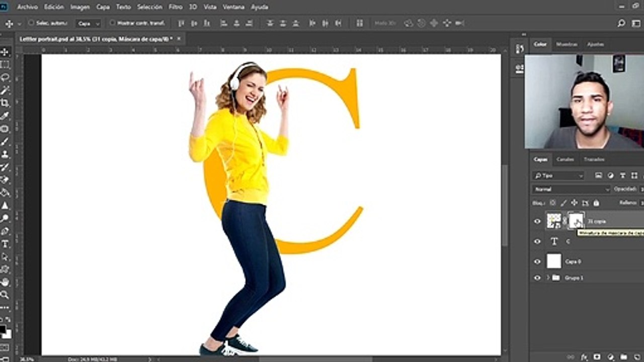The width and height of the screenshot is (644, 362).
Task: Click the foreground color swatch
Action: (x=3, y=330)
